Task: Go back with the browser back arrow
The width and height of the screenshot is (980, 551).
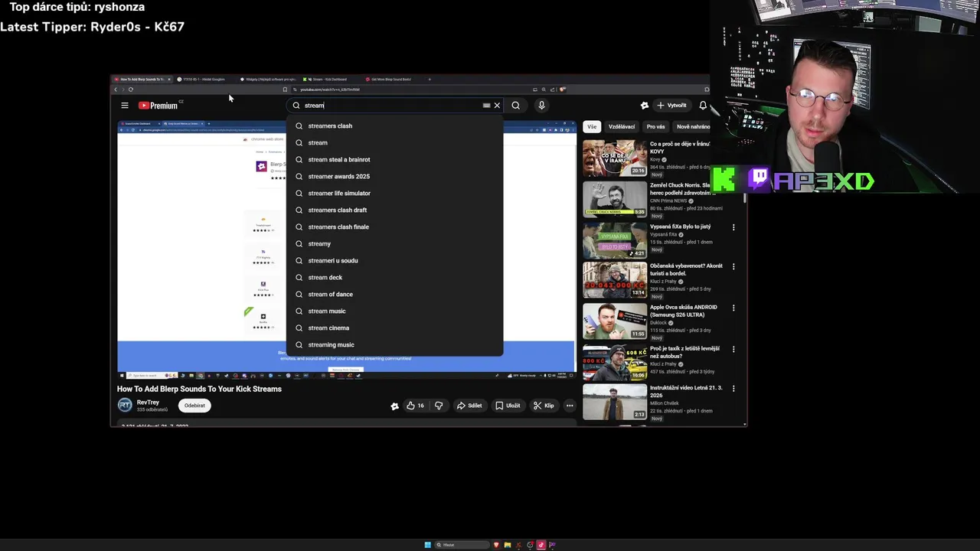Action: click(x=116, y=90)
